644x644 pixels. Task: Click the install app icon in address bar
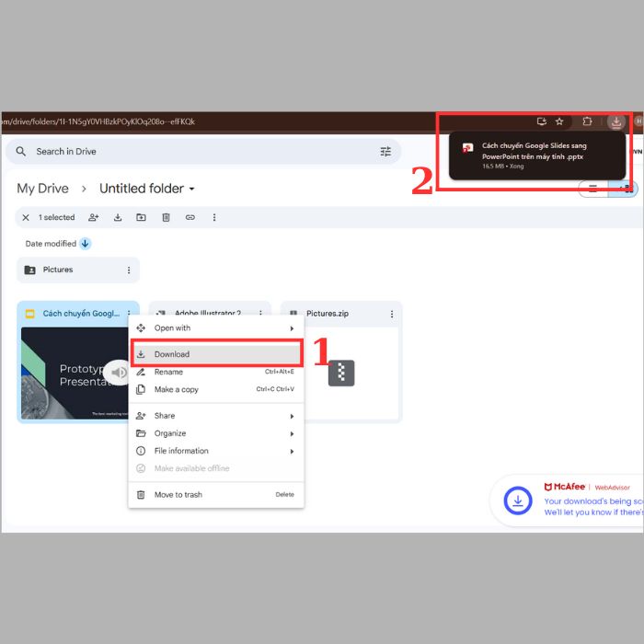tap(542, 121)
